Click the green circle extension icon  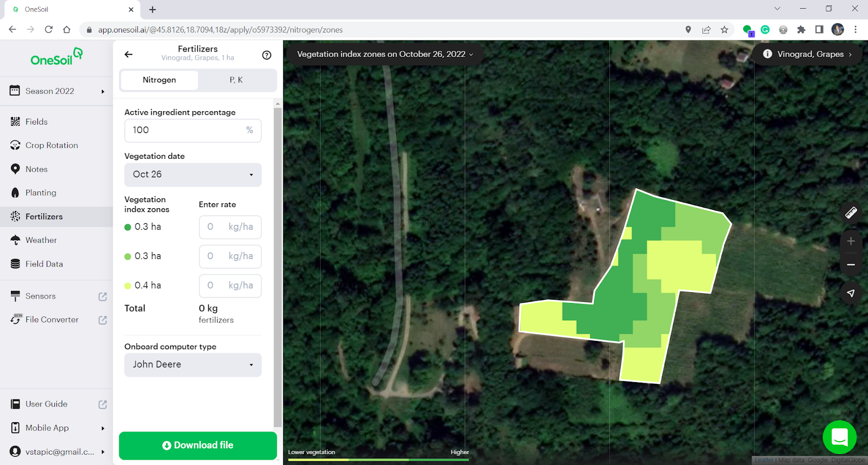point(748,30)
